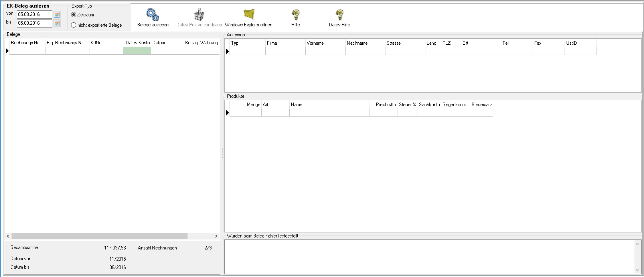Open calendar picker for 'bis' date
Viewport: 644px width, 277px height.
click(57, 24)
